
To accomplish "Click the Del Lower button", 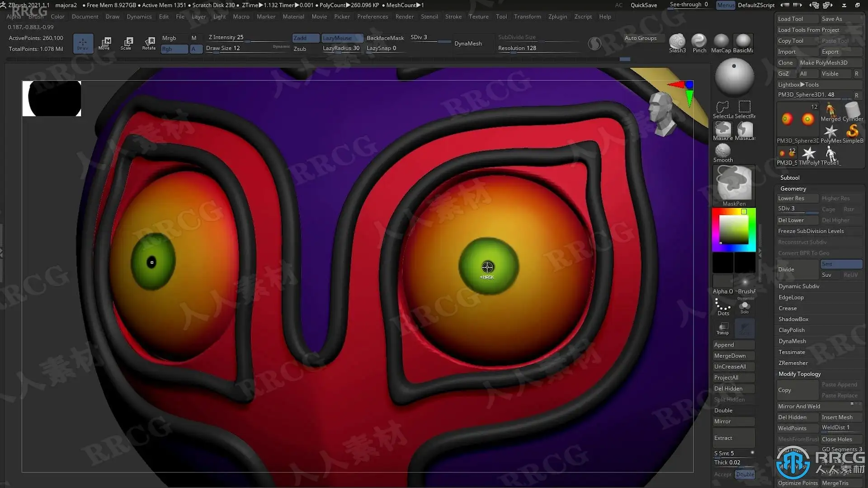I will (797, 220).
